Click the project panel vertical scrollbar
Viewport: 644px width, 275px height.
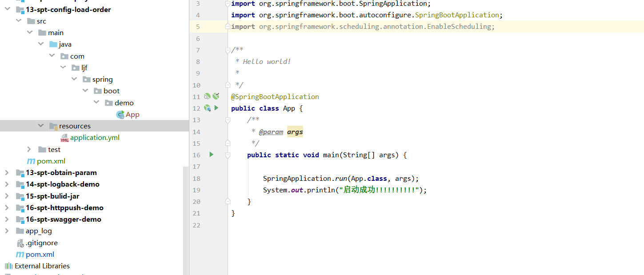[186, 220]
